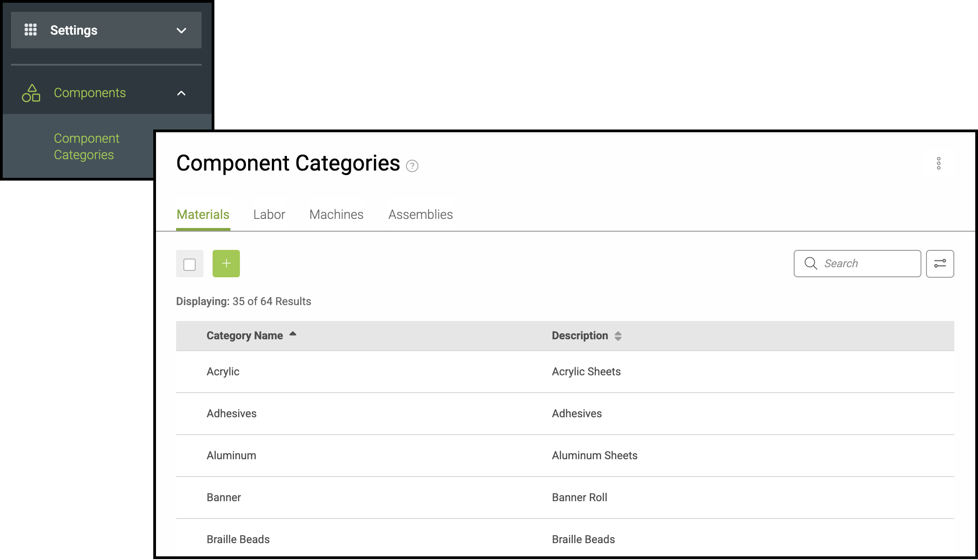
Task: Open the three-dot options menu
Action: coord(938,163)
